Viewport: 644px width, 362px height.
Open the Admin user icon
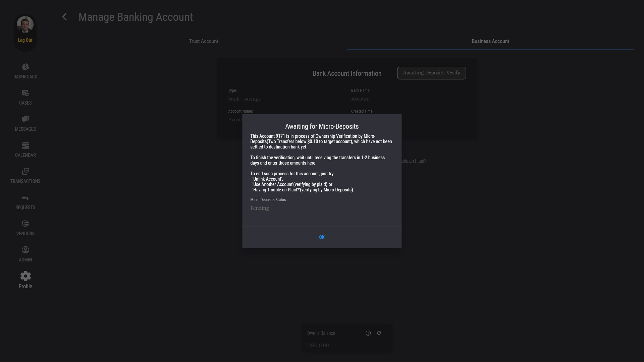(x=25, y=250)
